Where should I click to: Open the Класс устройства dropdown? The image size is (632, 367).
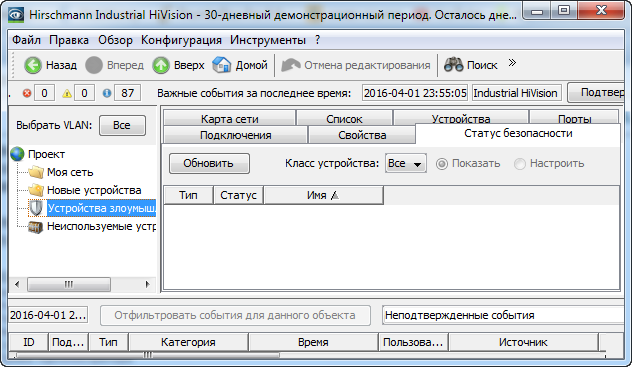pos(405,163)
